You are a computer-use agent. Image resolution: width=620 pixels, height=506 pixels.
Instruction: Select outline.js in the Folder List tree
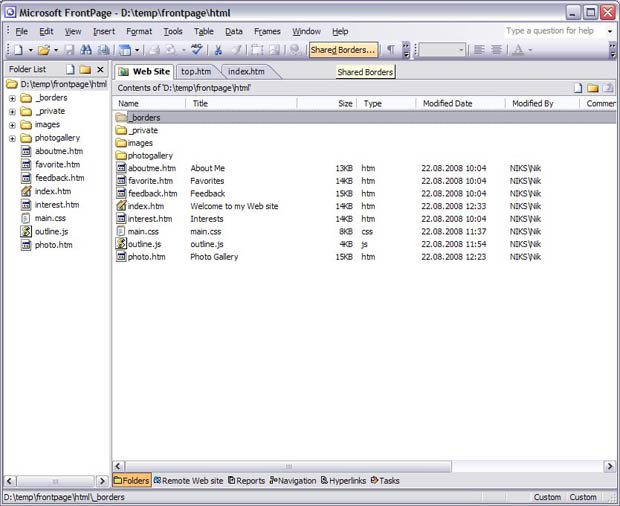[51, 232]
